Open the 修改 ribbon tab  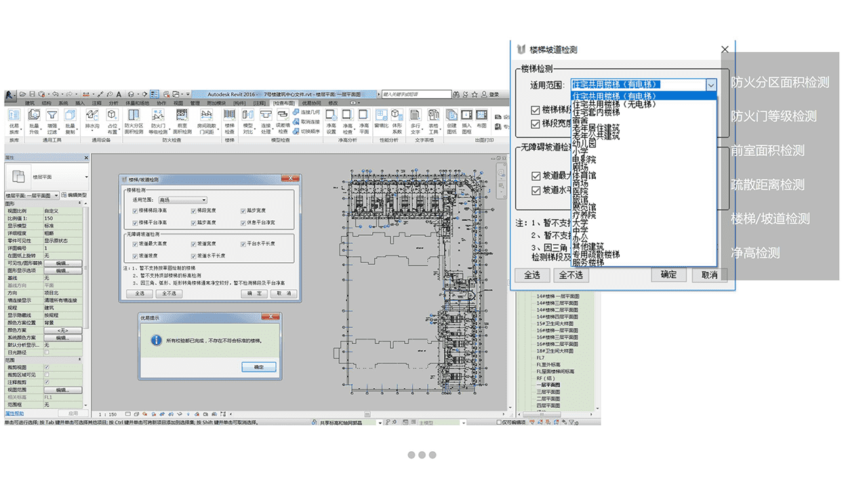click(x=333, y=102)
